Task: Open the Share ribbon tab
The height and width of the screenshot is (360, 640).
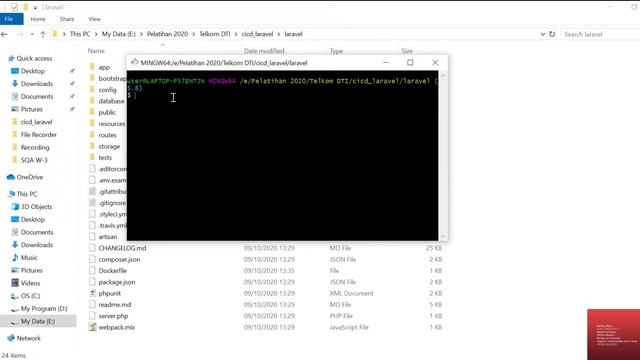Action: (x=67, y=19)
